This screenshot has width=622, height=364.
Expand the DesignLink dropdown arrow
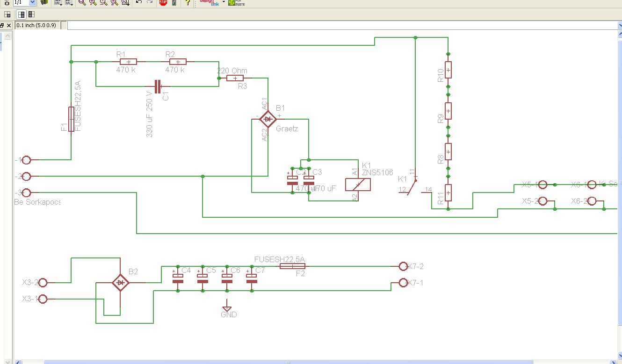(x=224, y=2)
